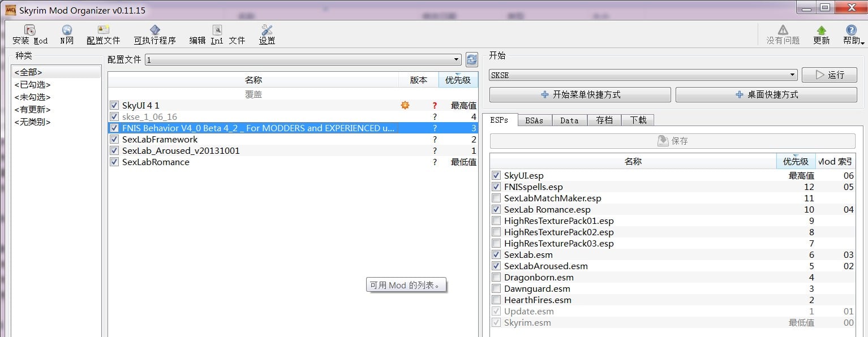
Task: Select the <无类别> category filter
Action: click(x=56, y=122)
